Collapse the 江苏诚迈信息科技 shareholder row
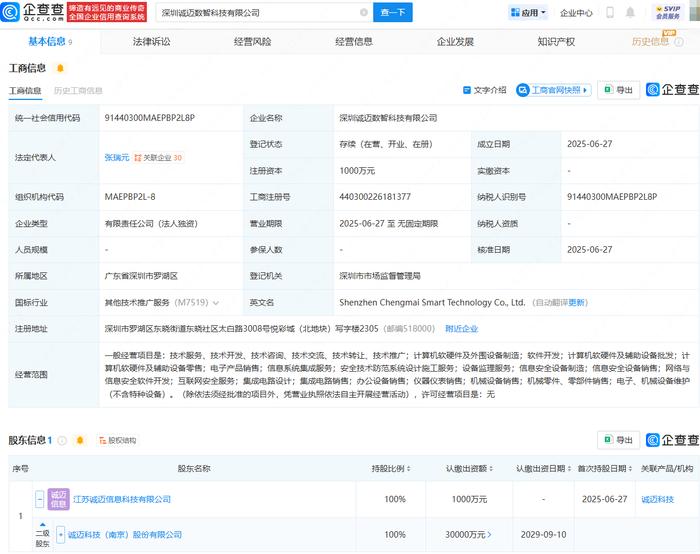Image resolution: width=700 pixels, height=554 pixels. [40, 499]
